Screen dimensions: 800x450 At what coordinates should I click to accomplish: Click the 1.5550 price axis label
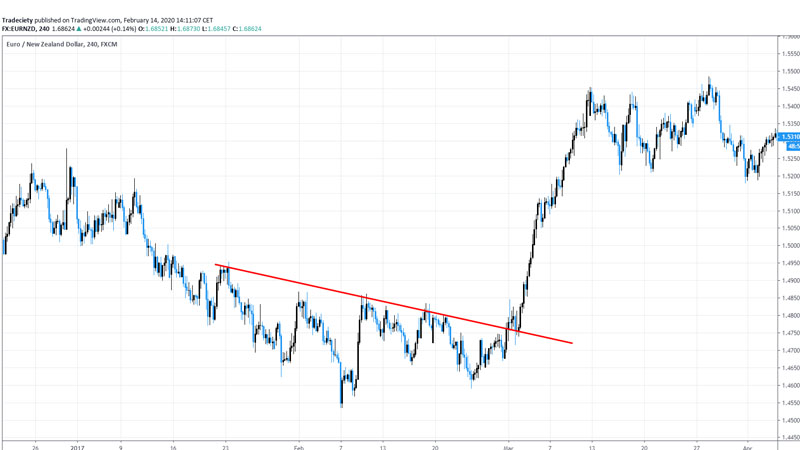pyautogui.click(x=791, y=54)
